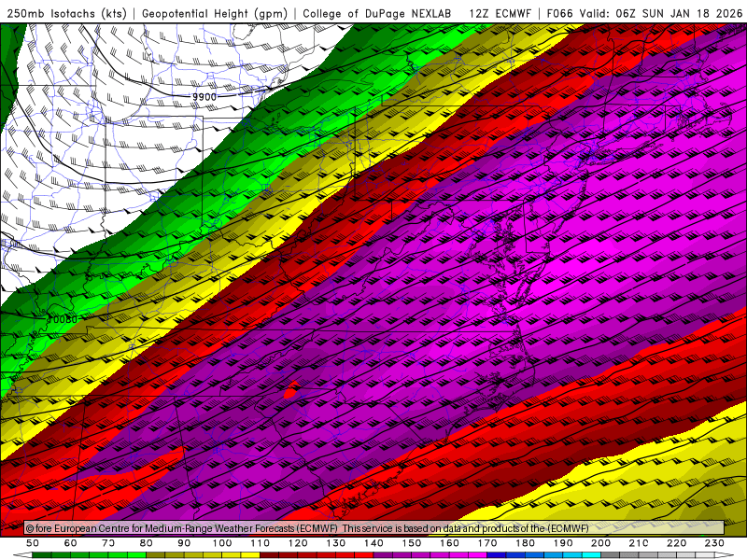The width and height of the screenshot is (747, 560).
Task: Click the legend value 230
Action: (x=714, y=543)
